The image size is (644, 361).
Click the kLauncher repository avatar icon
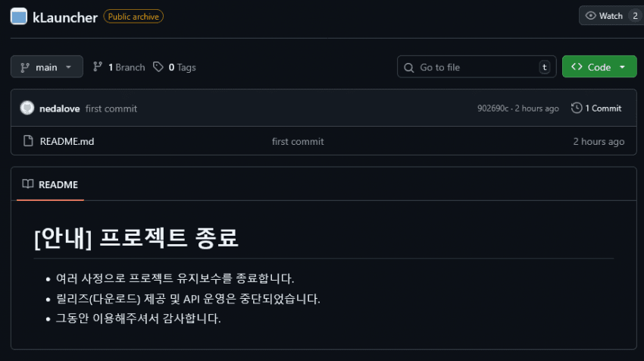[x=19, y=17]
